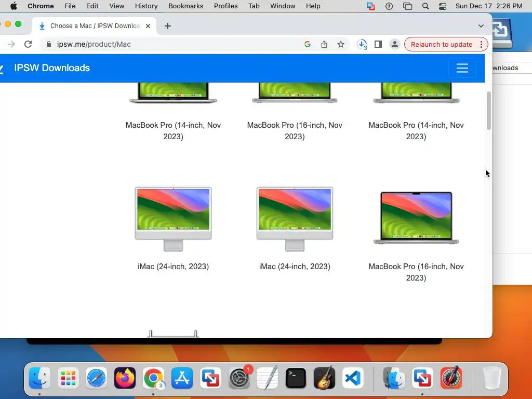
Task: Go forward in Chrome history
Action: [11, 44]
